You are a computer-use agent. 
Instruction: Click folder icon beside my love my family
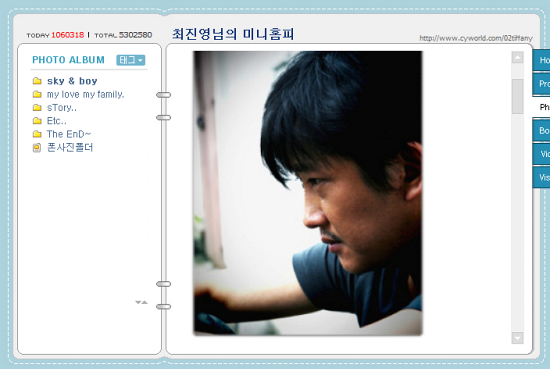click(x=37, y=94)
